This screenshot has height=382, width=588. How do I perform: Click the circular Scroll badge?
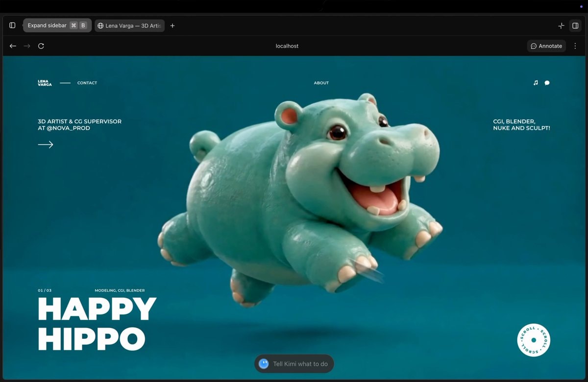point(534,340)
